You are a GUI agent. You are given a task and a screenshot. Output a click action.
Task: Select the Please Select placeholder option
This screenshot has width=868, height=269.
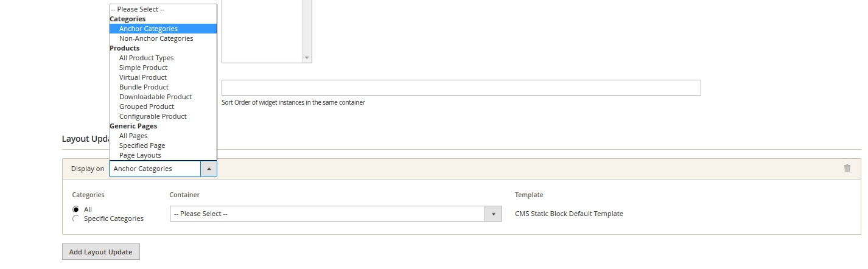[x=138, y=9]
